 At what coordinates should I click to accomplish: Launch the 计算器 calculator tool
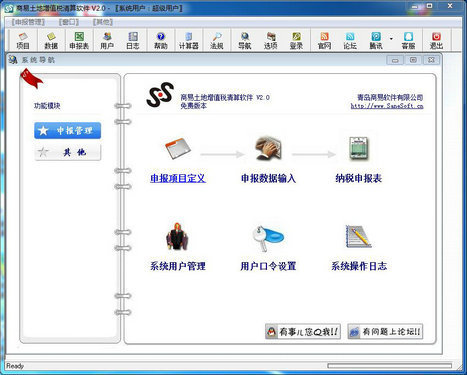point(189,41)
